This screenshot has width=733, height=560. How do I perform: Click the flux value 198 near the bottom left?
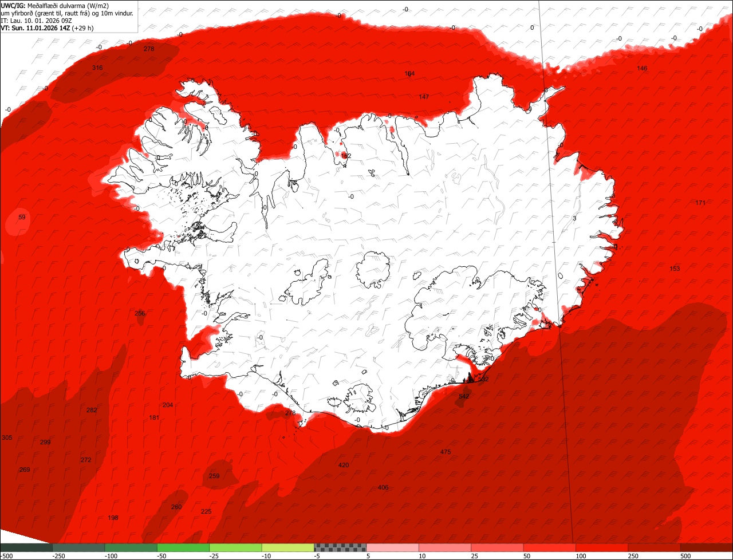click(x=113, y=518)
